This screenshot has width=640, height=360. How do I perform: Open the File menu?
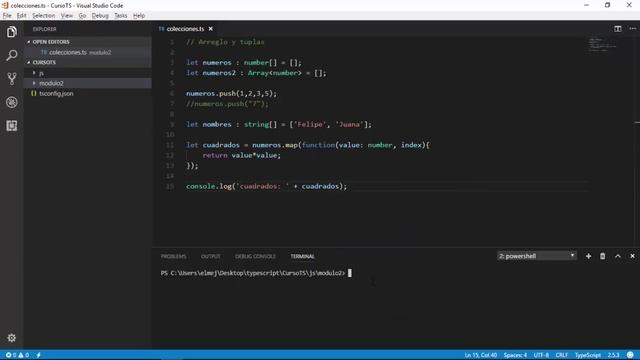click(7, 16)
